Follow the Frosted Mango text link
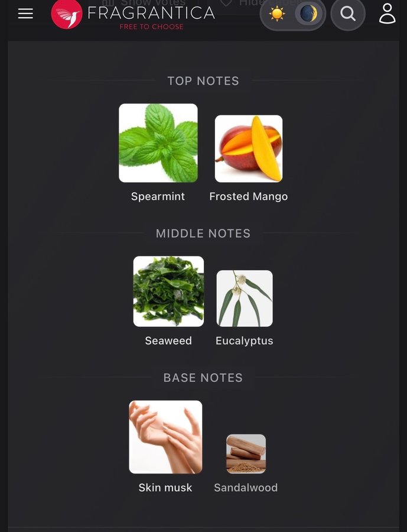The width and height of the screenshot is (407, 532). 249,196
